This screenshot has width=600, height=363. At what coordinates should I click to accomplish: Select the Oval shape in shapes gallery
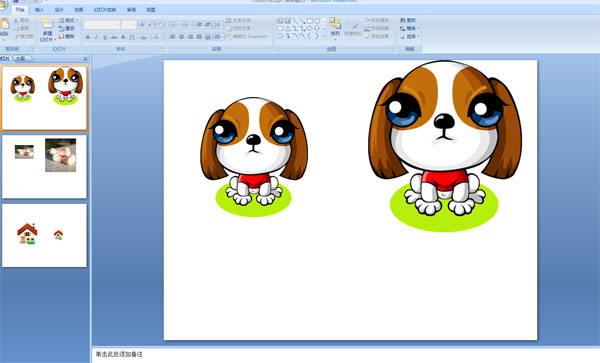[x=317, y=21]
